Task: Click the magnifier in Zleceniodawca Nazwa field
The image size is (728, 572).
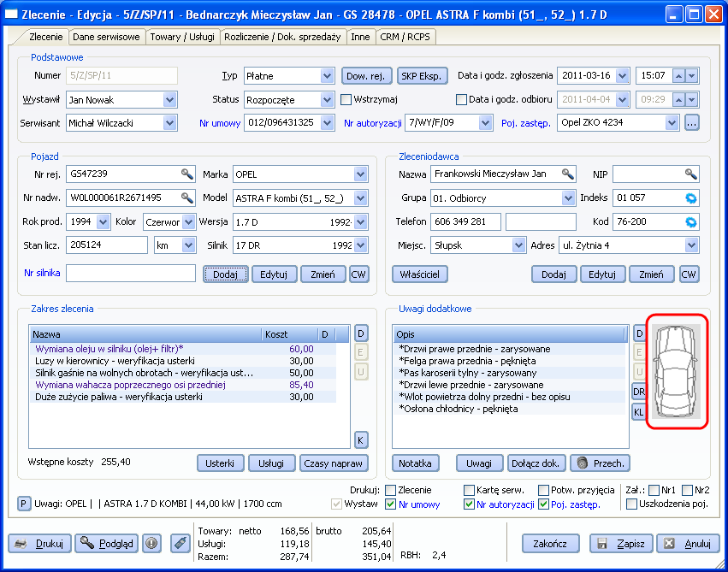Action: click(x=567, y=174)
